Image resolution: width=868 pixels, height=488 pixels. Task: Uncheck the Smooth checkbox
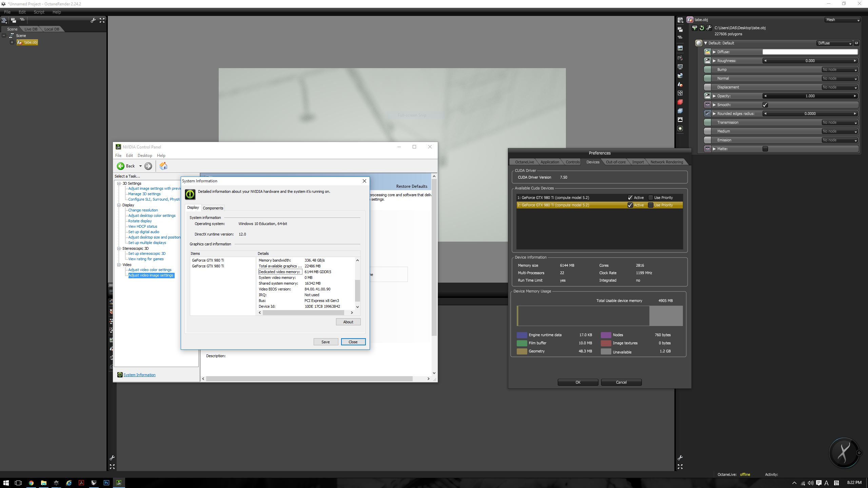pyautogui.click(x=765, y=105)
